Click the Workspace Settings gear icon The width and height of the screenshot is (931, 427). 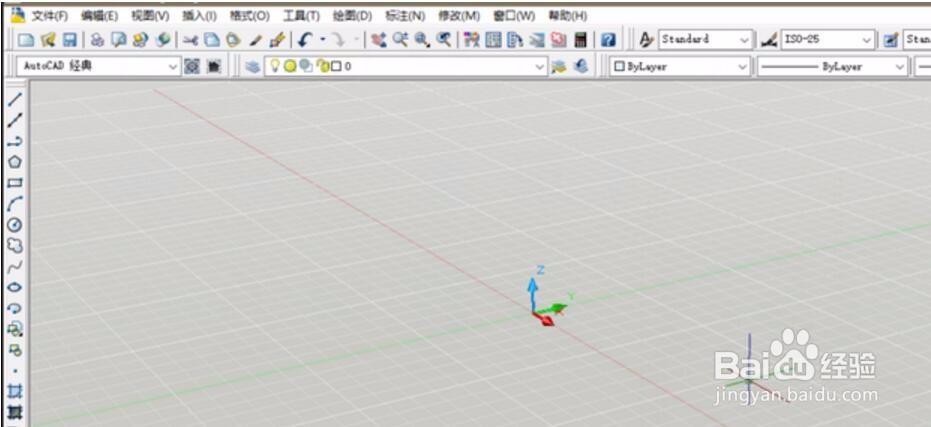tap(192, 67)
